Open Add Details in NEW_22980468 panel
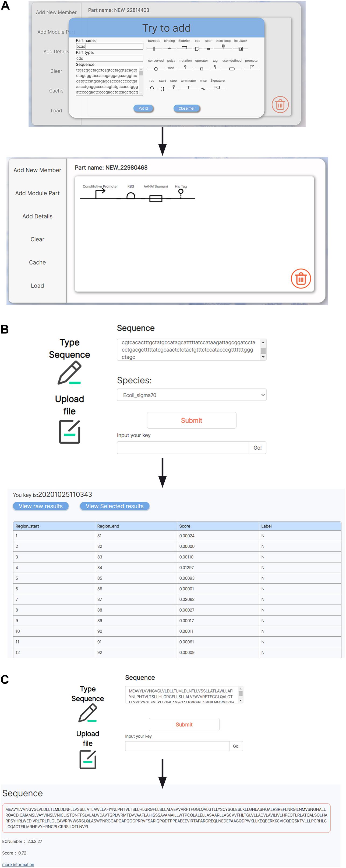Image resolution: width=346 pixels, height=868 pixels. [37, 216]
